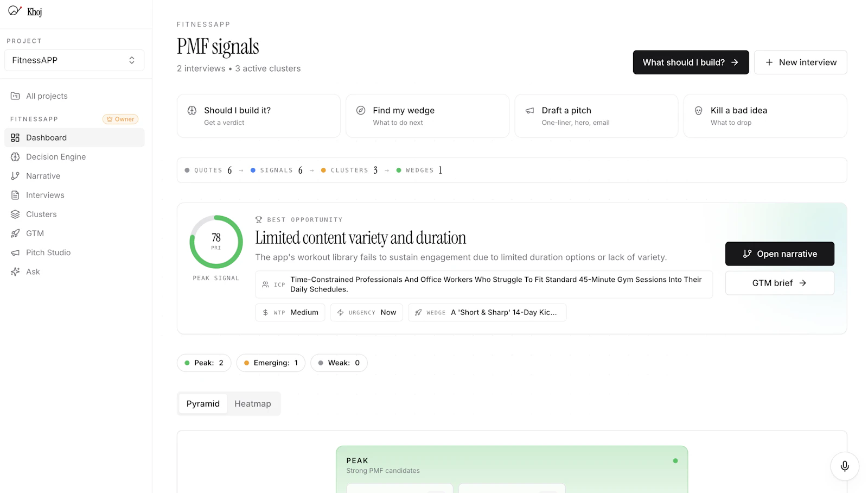Click the Clusters layers icon
The height and width of the screenshot is (493, 868).
(x=15, y=214)
